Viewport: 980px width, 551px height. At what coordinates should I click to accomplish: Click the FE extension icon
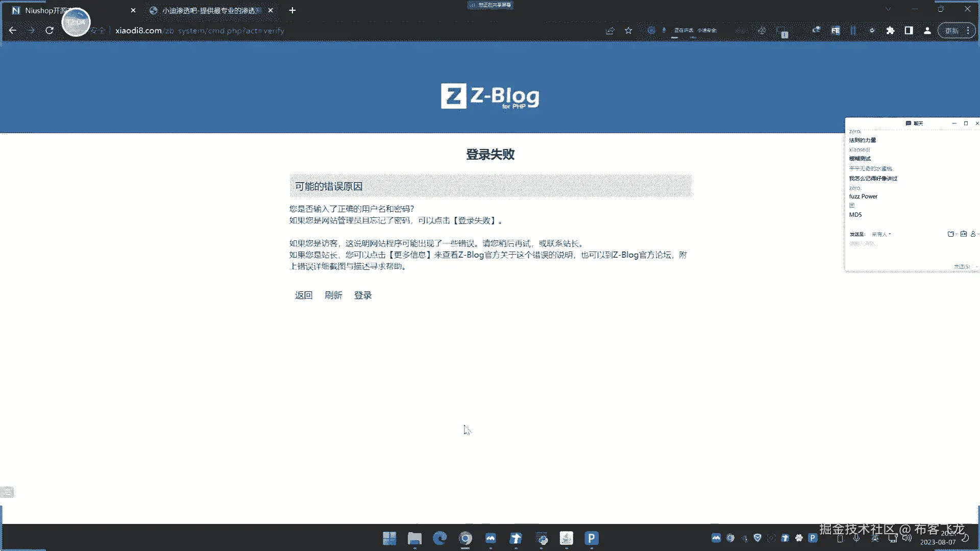tap(836, 31)
